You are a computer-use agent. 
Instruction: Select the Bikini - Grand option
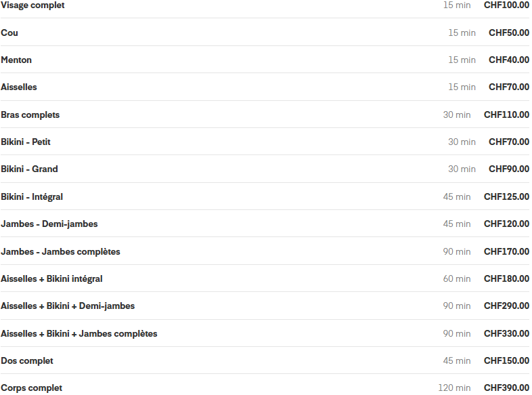pos(30,169)
